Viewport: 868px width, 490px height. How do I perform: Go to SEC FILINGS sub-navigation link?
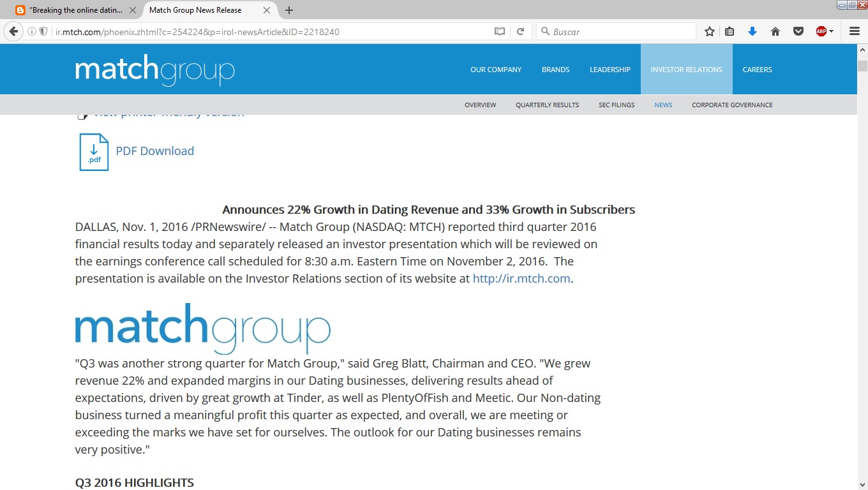coord(617,105)
